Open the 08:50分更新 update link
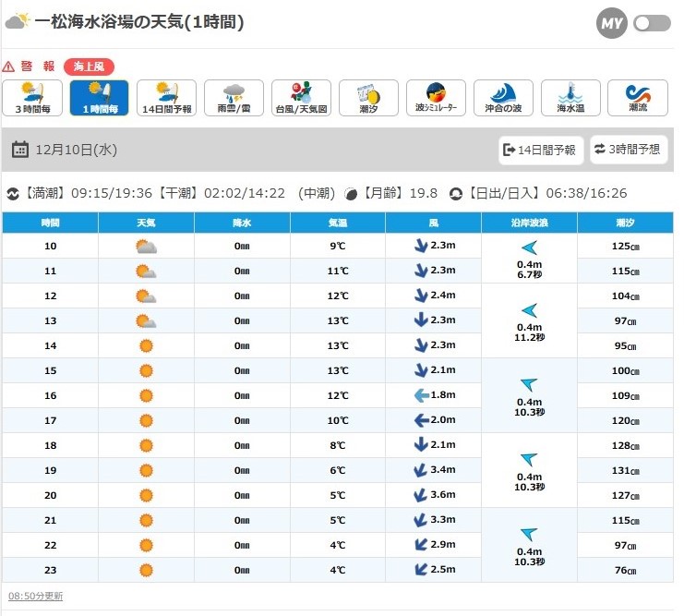684x616 pixels. 35,596
